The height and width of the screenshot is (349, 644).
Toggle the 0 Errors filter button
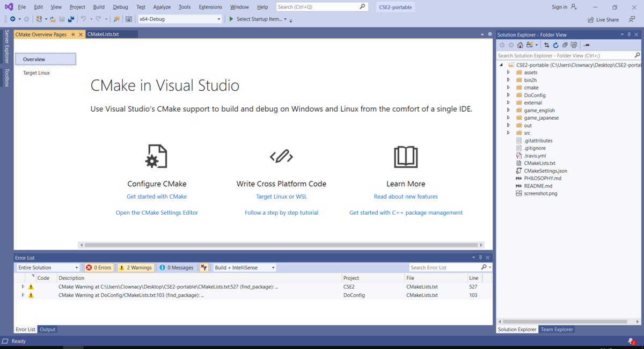click(99, 267)
